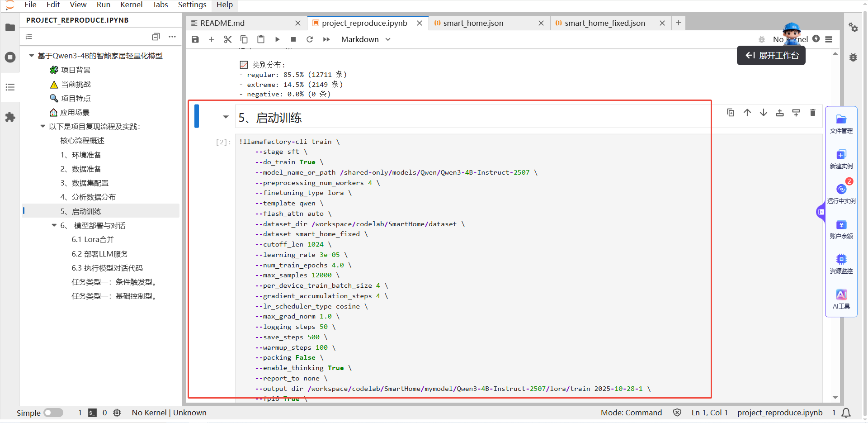Restart the kernel with the refresh icon

pos(310,39)
